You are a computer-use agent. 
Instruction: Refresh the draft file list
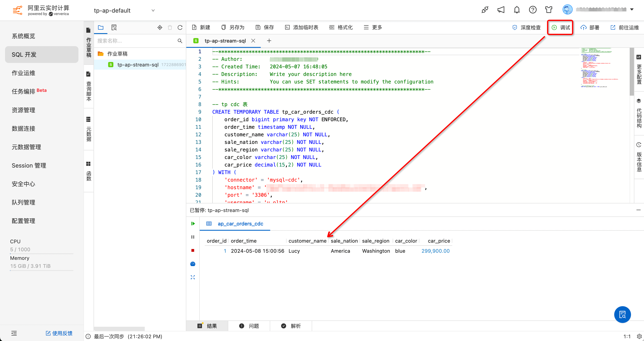coord(180,27)
